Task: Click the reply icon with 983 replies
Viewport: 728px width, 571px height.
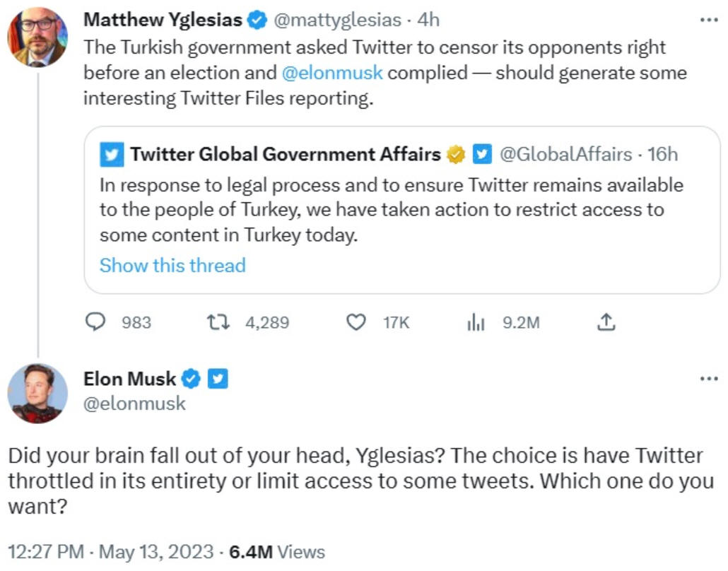Action: [x=95, y=322]
